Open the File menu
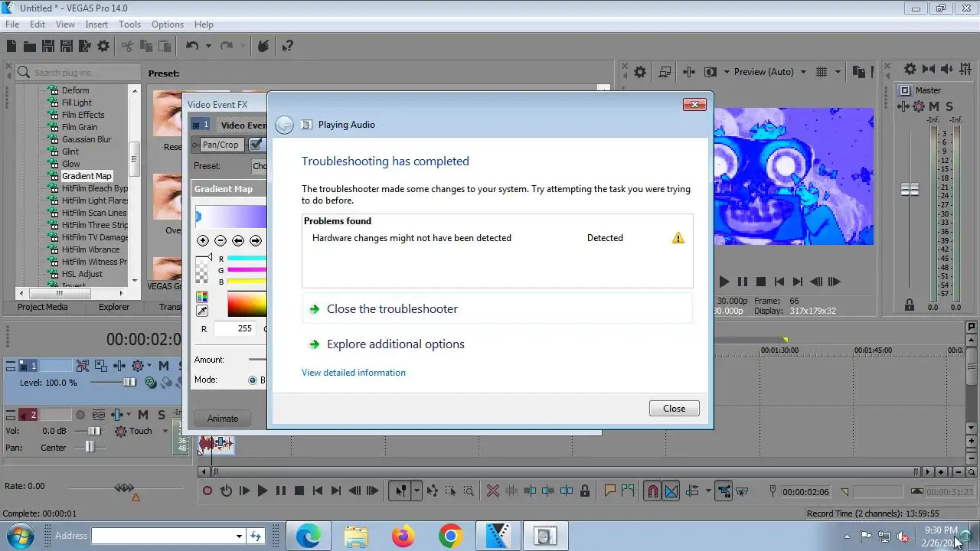This screenshot has height=551, width=980. (x=12, y=24)
